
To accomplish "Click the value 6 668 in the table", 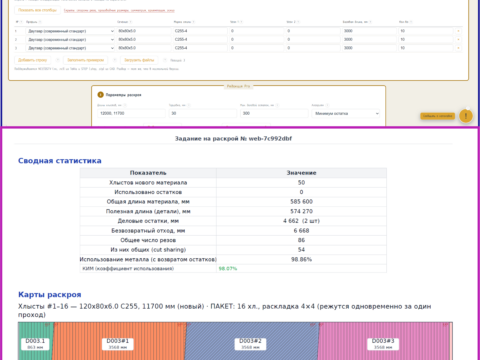I will (301, 231).
